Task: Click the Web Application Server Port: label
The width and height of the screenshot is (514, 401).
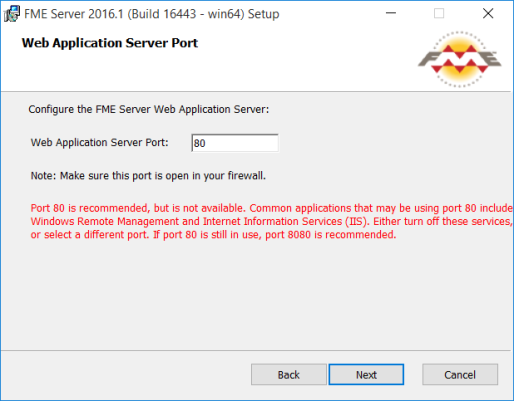Action: click(100, 142)
